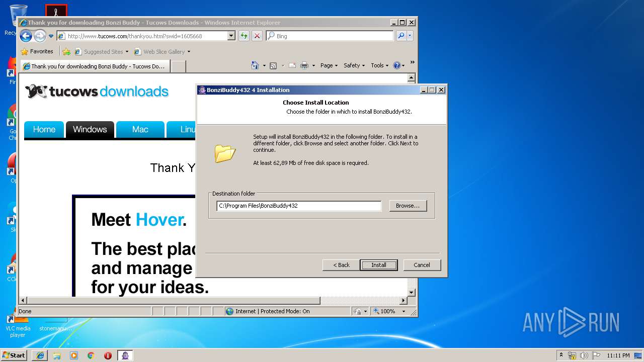Click the BonziBuddy installer taskbar icon
This screenshot has width=644, height=362.
point(125,355)
